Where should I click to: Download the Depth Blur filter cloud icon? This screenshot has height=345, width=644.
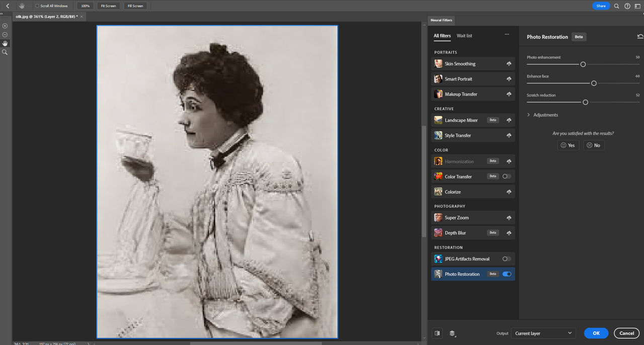tap(509, 233)
